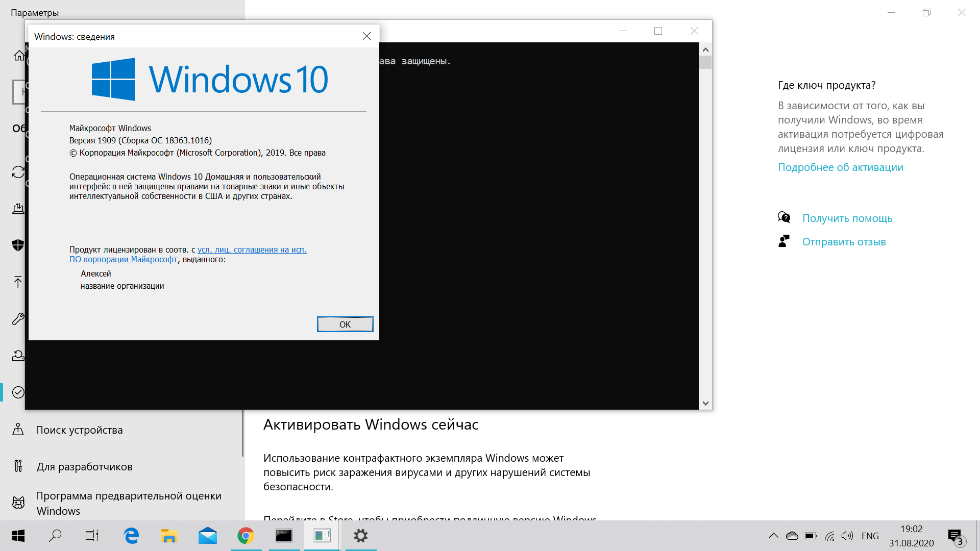This screenshot has width=980, height=551.
Task: Click the Получить помощь link
Action: pos(847,218)
